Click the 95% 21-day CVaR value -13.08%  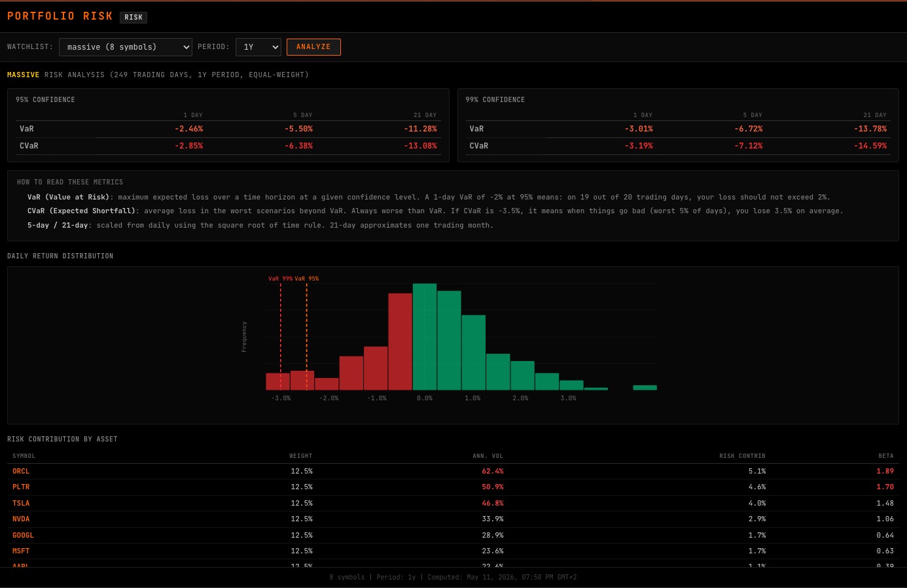click(421, 146)
